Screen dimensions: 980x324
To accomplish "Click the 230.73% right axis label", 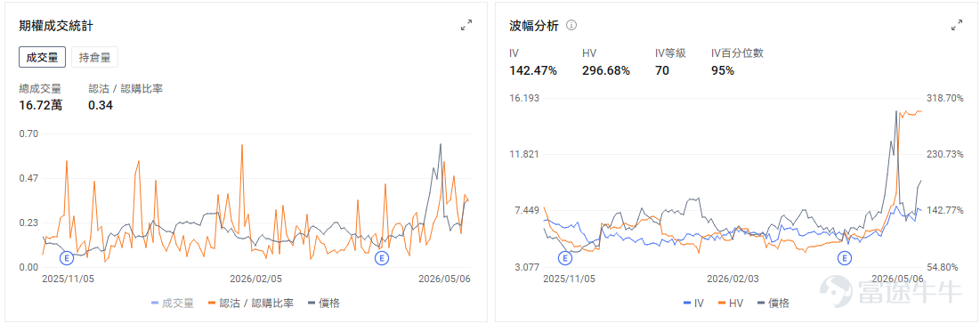I will tap(946, 155).
